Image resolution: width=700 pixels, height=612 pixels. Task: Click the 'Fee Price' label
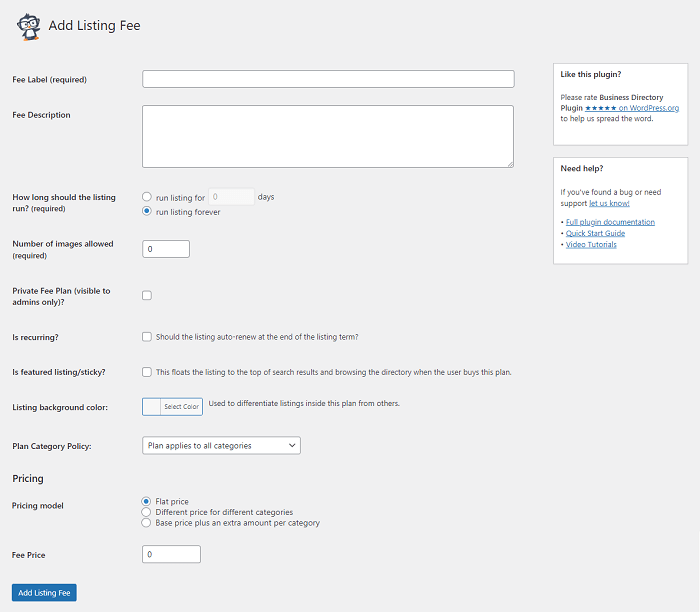coord(29,555)
